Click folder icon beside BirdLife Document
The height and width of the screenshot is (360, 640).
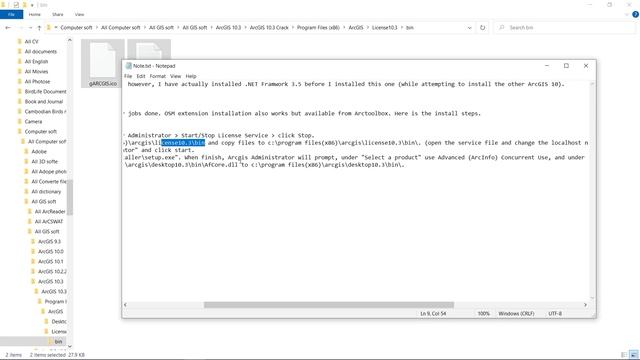(x=20, y=91)
